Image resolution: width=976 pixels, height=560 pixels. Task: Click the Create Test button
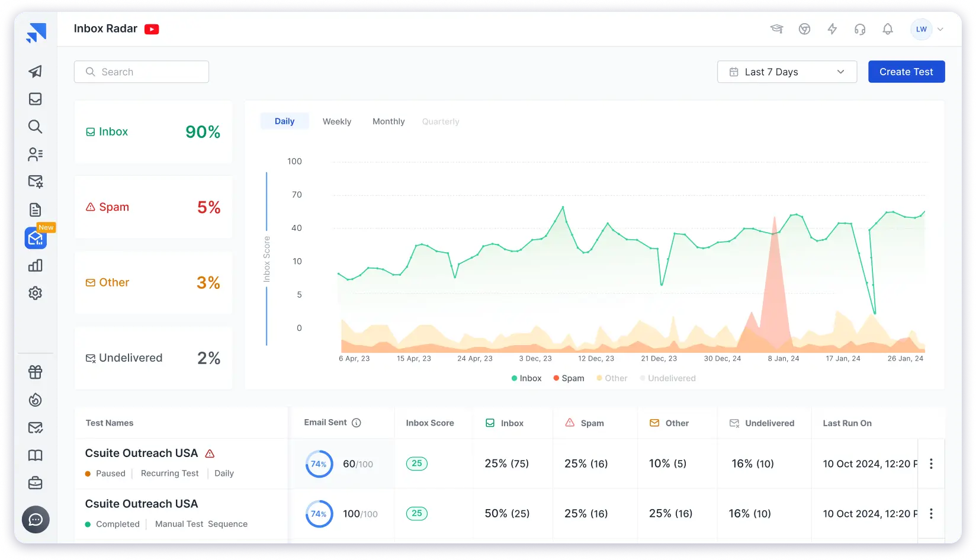[x=906, y=72]
